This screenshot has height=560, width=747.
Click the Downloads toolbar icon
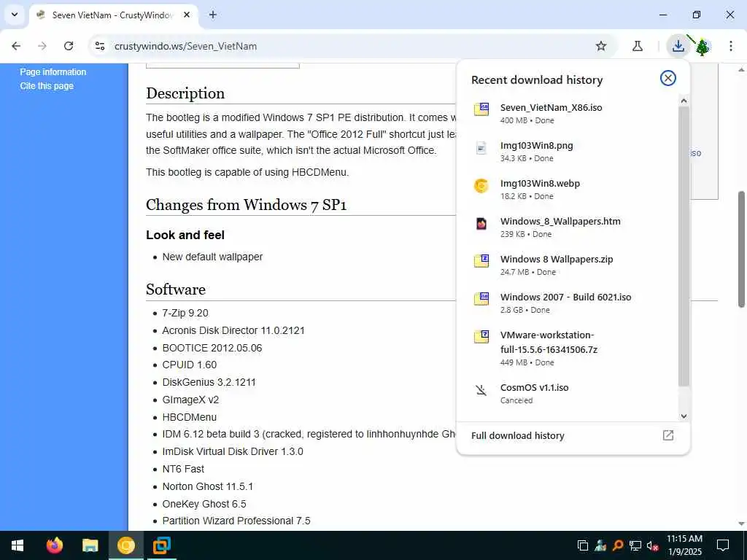(678, 46)
